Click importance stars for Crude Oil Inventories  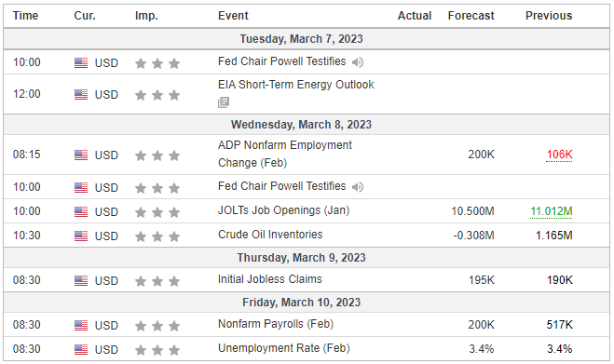(x=157, y=236)
